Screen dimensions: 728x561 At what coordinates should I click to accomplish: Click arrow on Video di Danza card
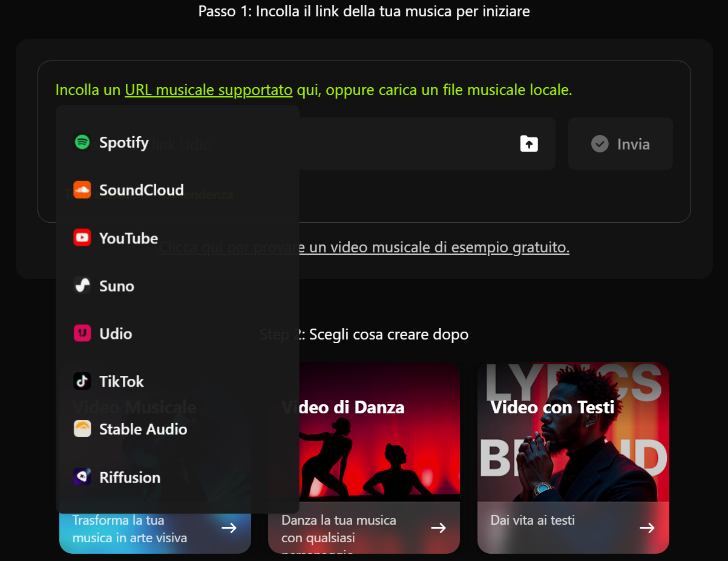(x=438, y=528)
